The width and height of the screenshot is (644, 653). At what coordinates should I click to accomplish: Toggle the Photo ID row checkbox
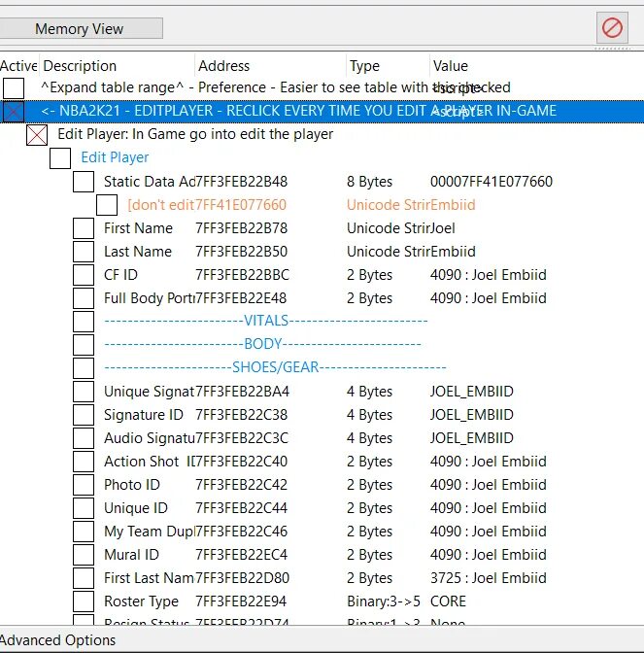click(84, 485)
